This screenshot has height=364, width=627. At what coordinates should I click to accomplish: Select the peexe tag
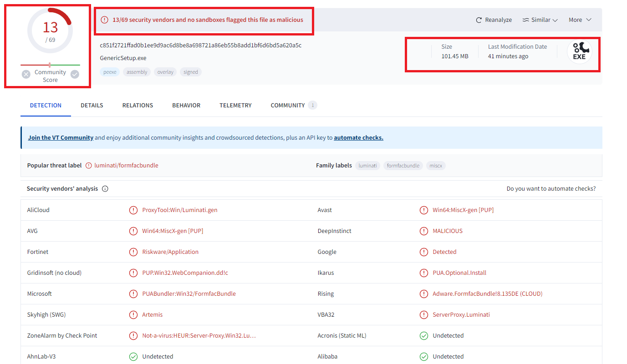pyautogui.click(x=110, y=72)
